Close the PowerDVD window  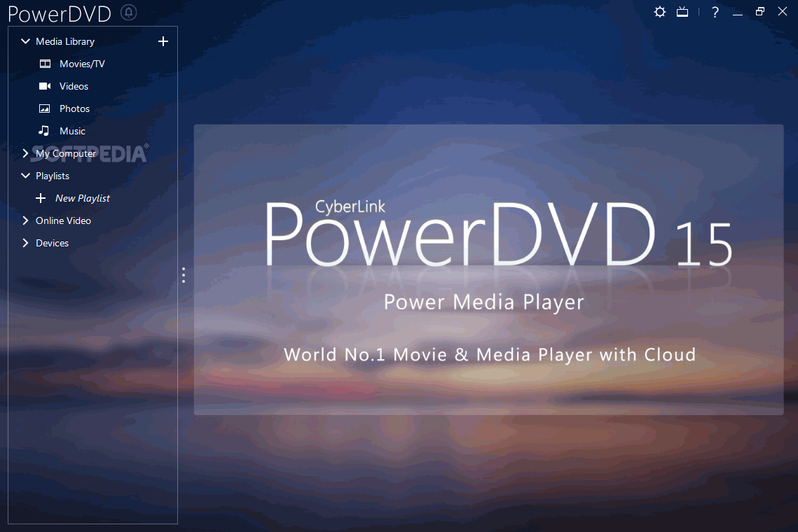(783, 11)
